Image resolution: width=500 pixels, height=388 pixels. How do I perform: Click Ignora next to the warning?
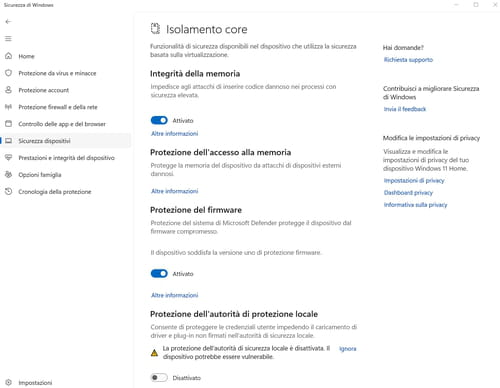(348, 349)
